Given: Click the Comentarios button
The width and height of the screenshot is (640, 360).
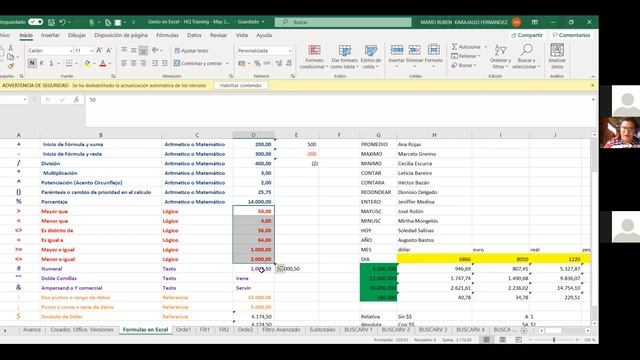Looking at the screenshot, I should click(x=571, y=35).
